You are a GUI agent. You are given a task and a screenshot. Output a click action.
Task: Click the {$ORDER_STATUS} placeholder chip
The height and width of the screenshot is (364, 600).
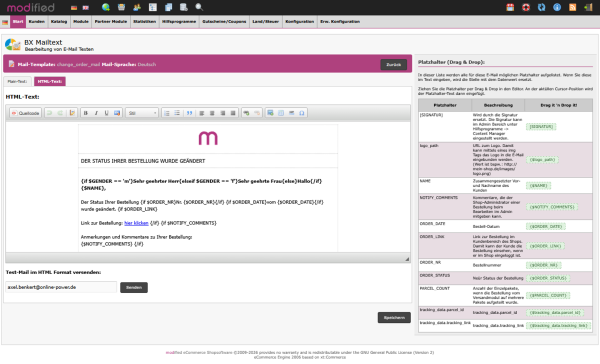point(548,278)
